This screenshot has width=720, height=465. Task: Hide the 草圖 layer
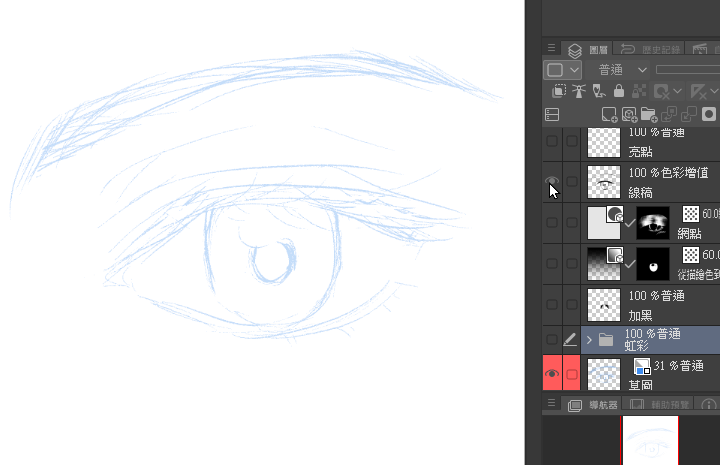(552, 374)
